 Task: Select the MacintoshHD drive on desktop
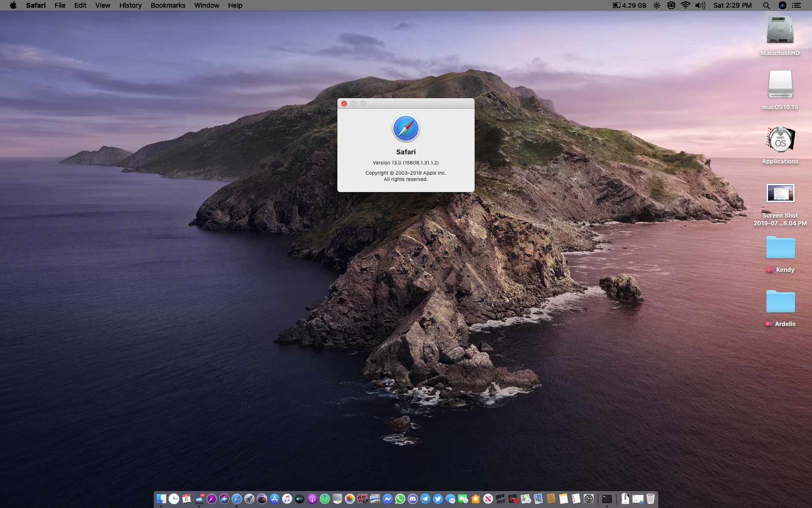tap(780, 30)
